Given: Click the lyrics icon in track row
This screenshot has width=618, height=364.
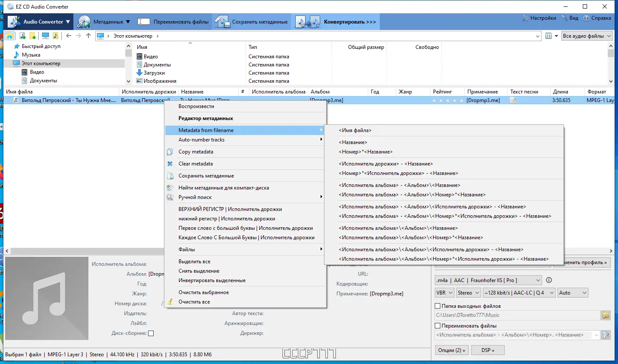Looking at the screenshot, I should pyautogui.click(x=513, y=100).
